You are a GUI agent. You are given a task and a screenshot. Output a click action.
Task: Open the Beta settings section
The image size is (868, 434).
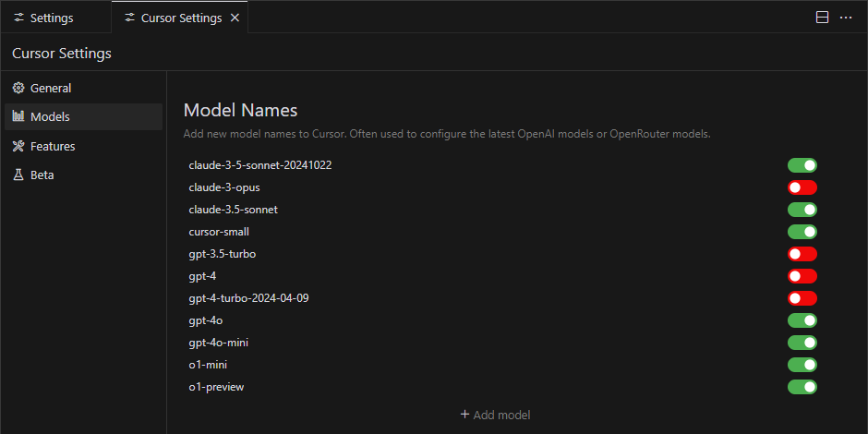(84, 175)
